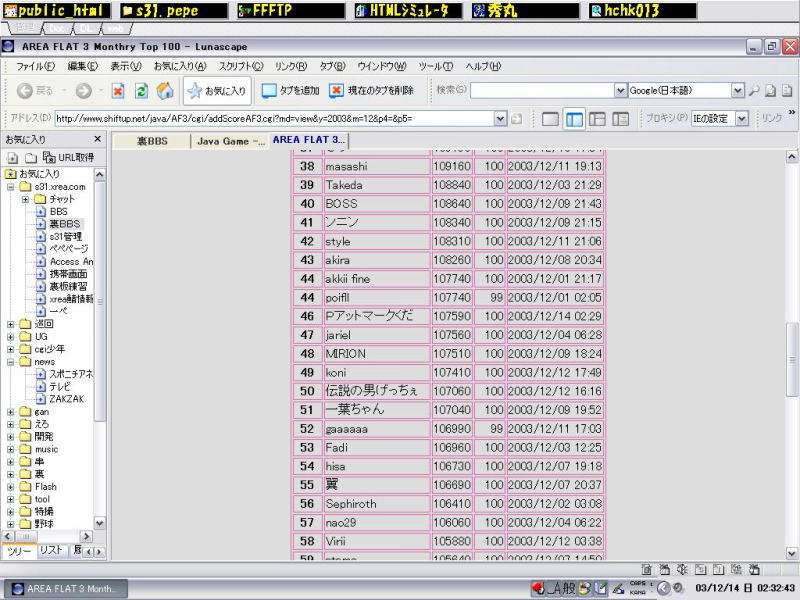Collapse the news folder
This screenshot has height=600, width=800.
click(x=10, y=362)
